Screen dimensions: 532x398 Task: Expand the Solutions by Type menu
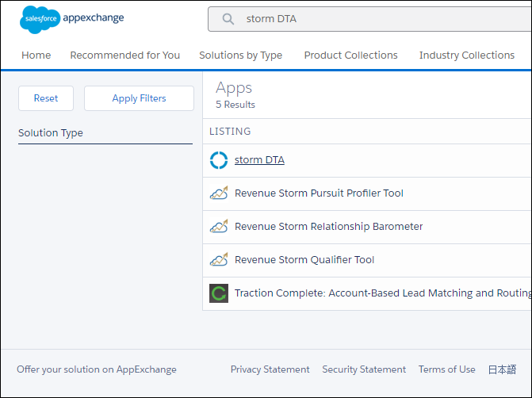coord(240,55)
